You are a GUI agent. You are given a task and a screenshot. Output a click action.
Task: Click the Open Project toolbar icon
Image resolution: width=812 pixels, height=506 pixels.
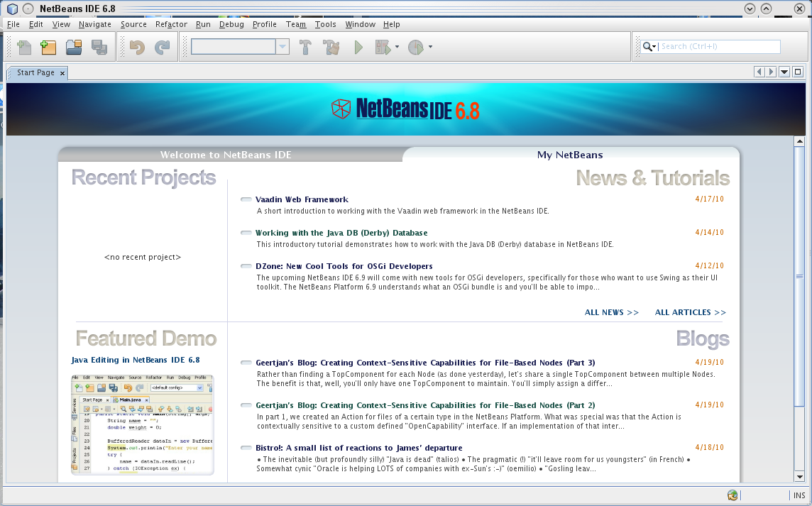pos(74,47)
